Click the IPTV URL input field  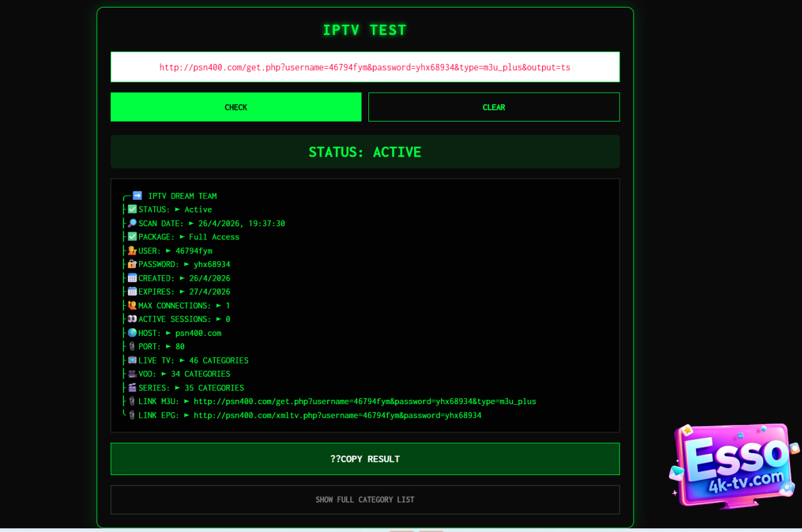click(365, 67)
